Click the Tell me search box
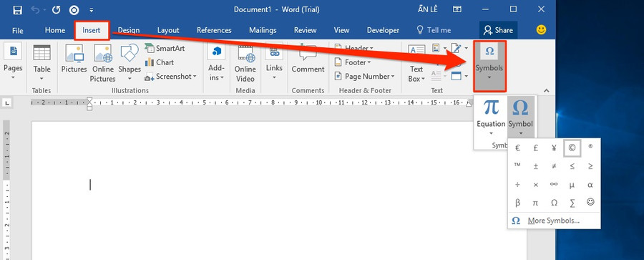Screen dimensions: 644x260 tap(434, 31)
